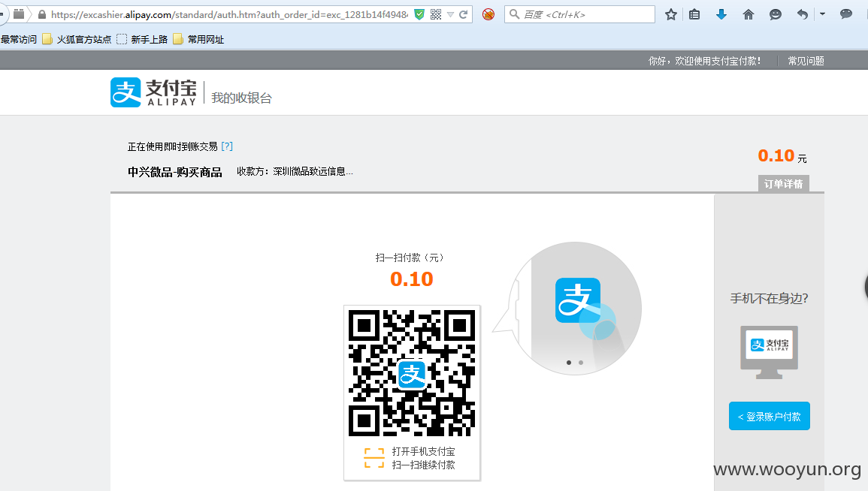Viewport: 868px width, 491px height.
Task: Click the red ad-block icon
Action: pyautogui.click(x=488, y=14)
